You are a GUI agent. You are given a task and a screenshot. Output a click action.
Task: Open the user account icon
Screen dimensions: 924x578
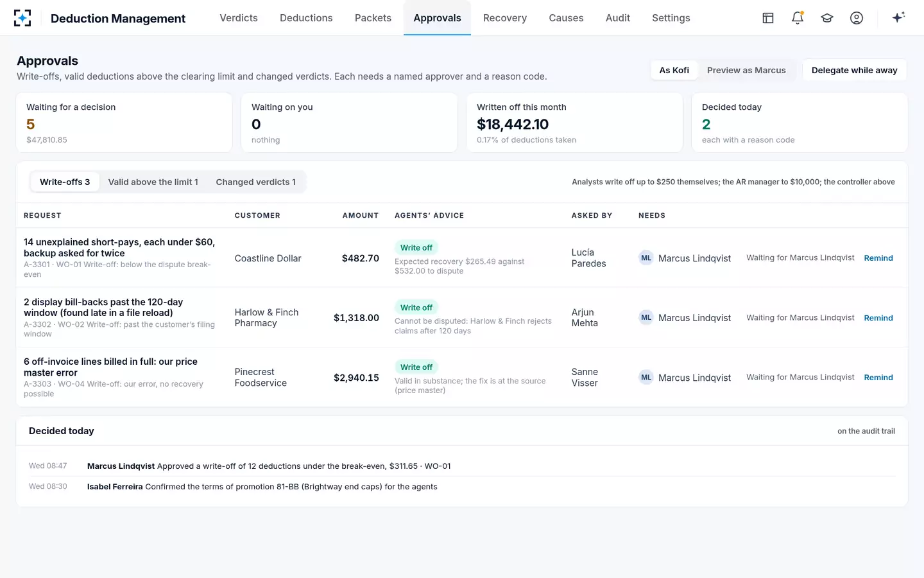click(x=857, y=18)
